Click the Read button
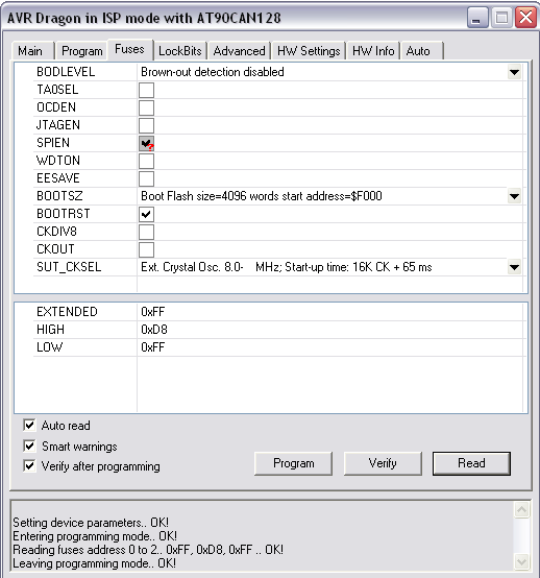The height and width of the screenshot is (578, 540). click(x=471, y=463)
